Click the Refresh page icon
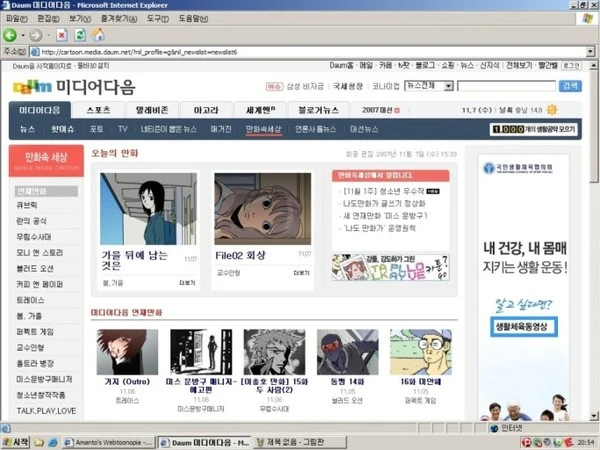 click(80, 35)
